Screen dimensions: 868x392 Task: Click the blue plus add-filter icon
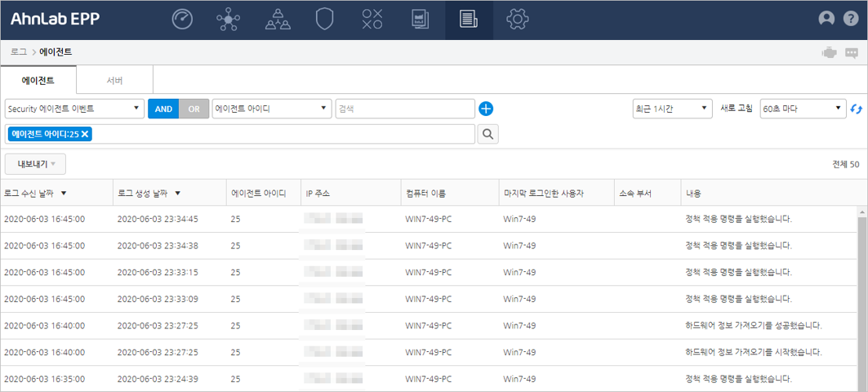pos(486,109)
